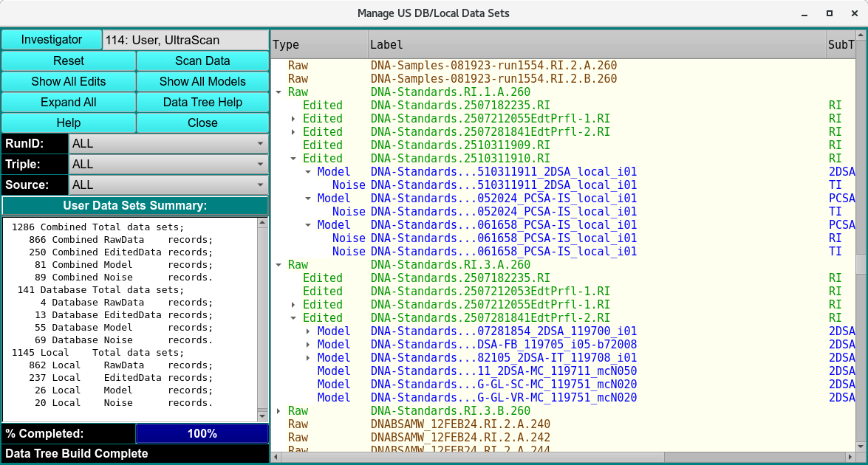Select the DNA-Samples-081923-run1554.RI.2.A.260 raw entry

click(491, 65)
